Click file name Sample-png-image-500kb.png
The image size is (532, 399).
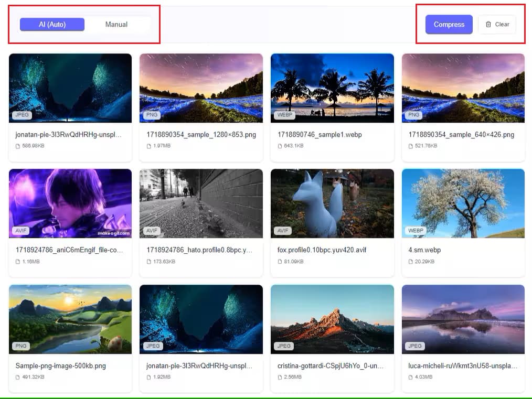pos(61,366)
